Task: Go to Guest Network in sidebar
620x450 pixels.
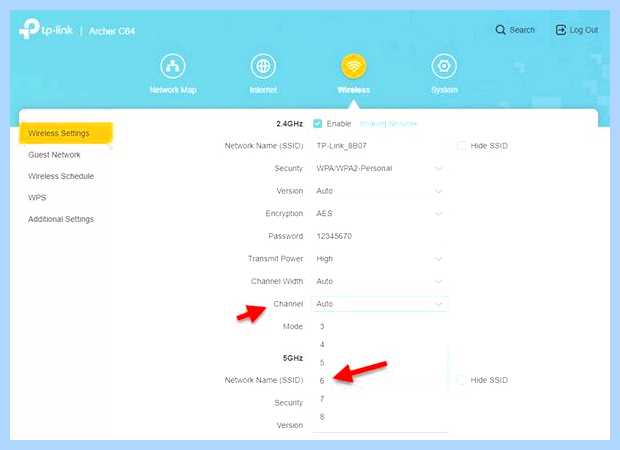Action: (54, 155)
